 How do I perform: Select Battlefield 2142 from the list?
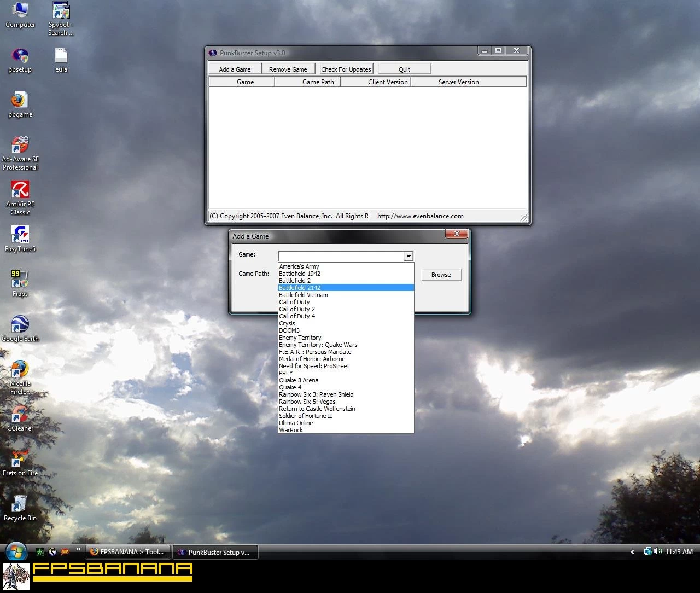click(x=346, y=288)
